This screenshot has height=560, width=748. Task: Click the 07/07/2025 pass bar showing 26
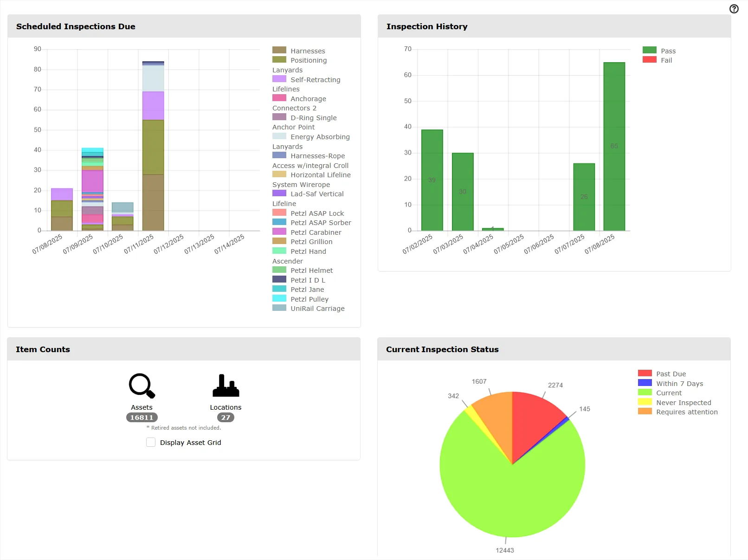click(x=584, y=197)
